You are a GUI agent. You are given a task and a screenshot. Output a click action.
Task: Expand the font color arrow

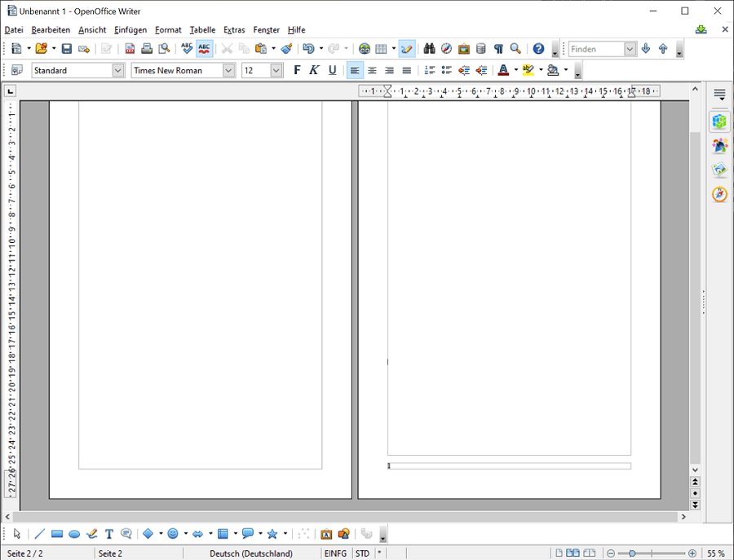pyautogui.click(x=516, y=70)
